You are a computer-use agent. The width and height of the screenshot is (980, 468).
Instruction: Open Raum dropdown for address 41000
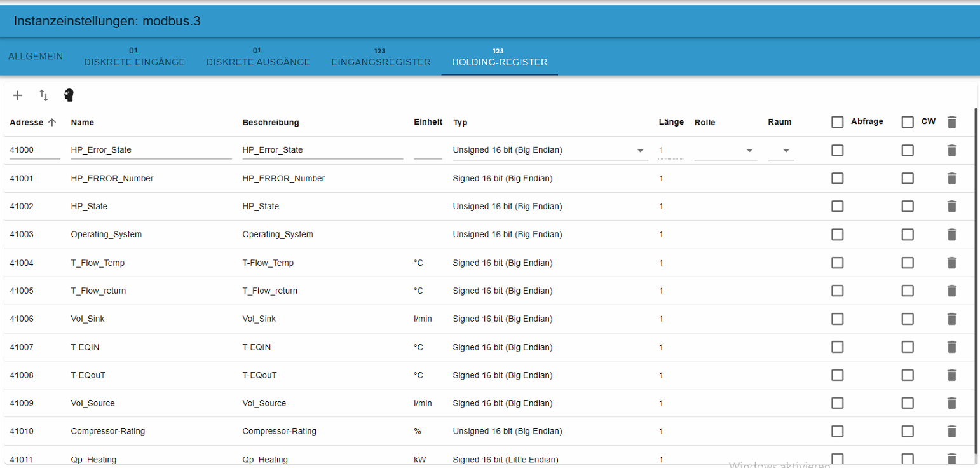pyautogui.click(x=781, y=151)
